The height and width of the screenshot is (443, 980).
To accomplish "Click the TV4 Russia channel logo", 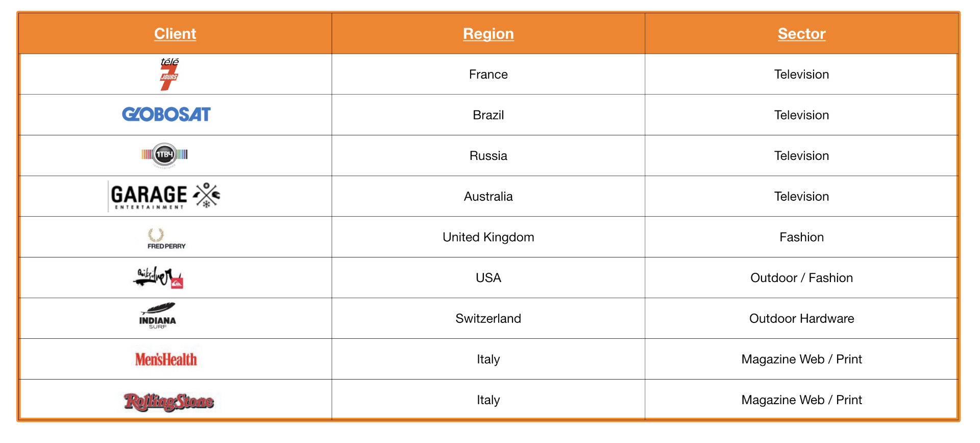I will point(164,155).
